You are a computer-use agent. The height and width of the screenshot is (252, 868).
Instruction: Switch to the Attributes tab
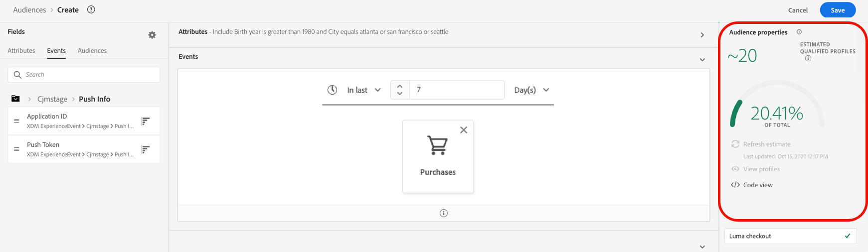21,51
